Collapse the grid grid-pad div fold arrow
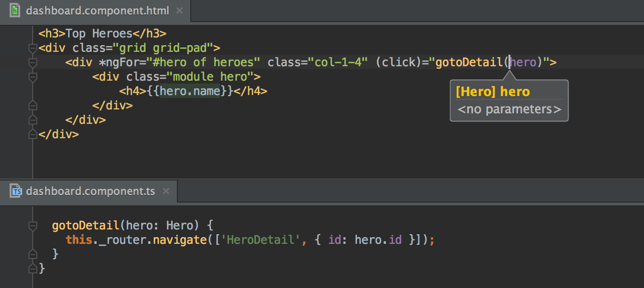The height and width of the screenshot is (288, 644). point(33,48)
